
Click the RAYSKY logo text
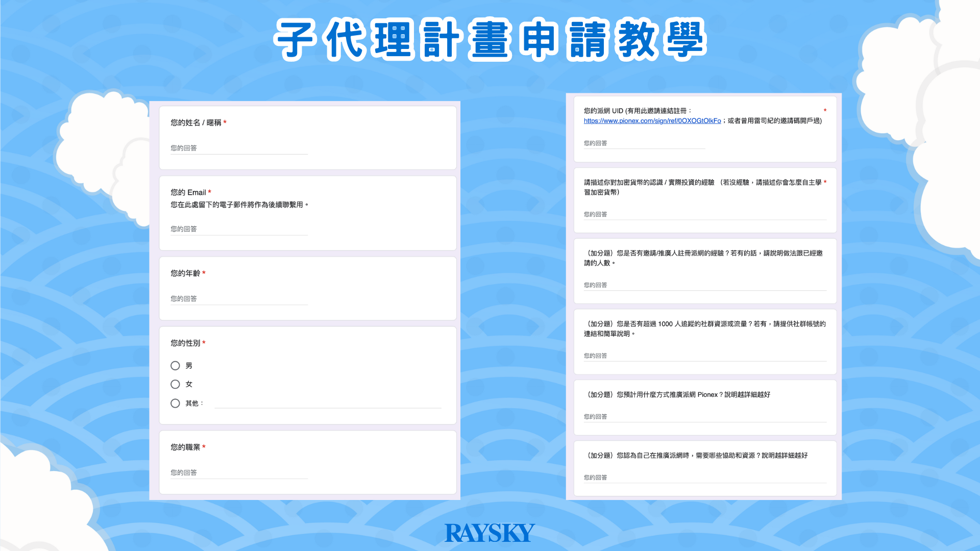pos(489,533)
